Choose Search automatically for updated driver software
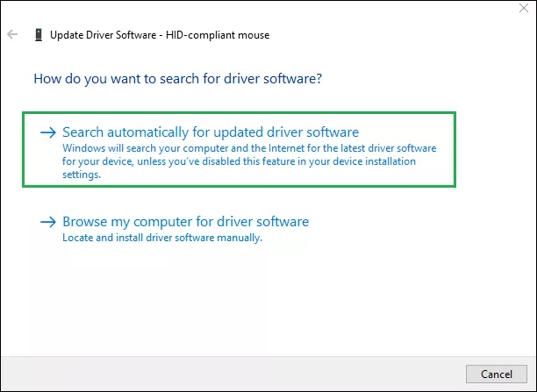 click(x=239, y=150)
